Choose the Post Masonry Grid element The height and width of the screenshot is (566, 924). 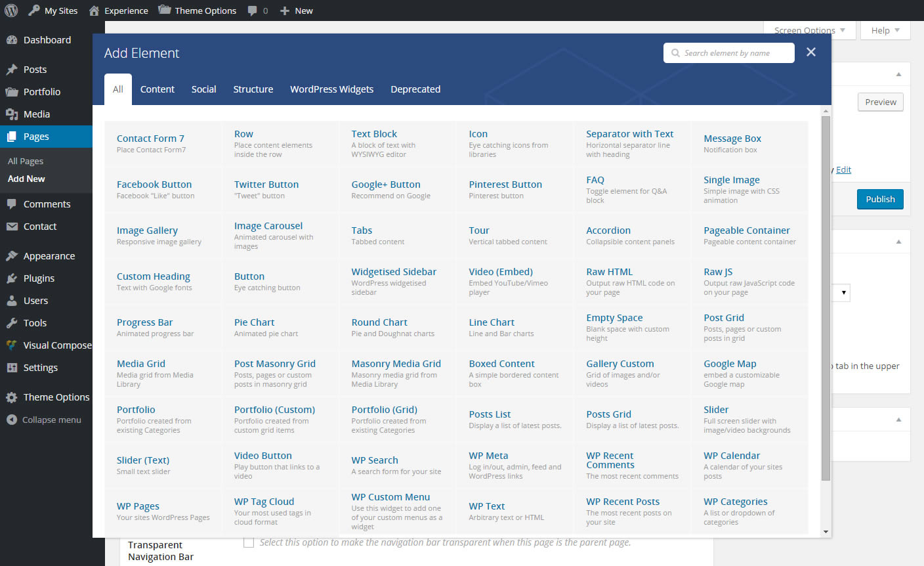click(280, 373)
